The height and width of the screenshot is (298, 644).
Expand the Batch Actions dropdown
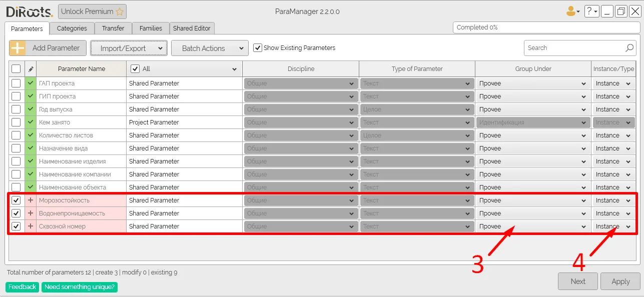tap(209, 48)
